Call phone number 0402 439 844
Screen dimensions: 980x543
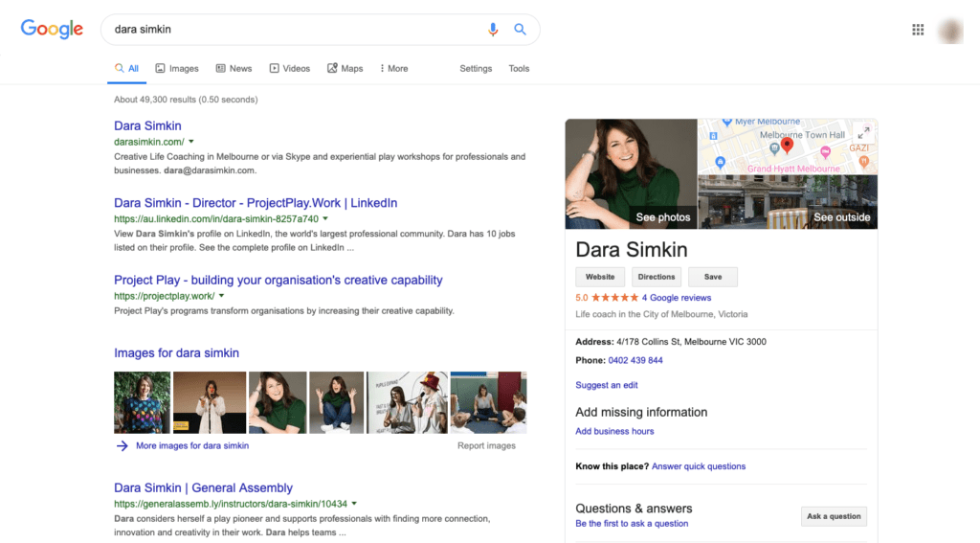(635, 360)
